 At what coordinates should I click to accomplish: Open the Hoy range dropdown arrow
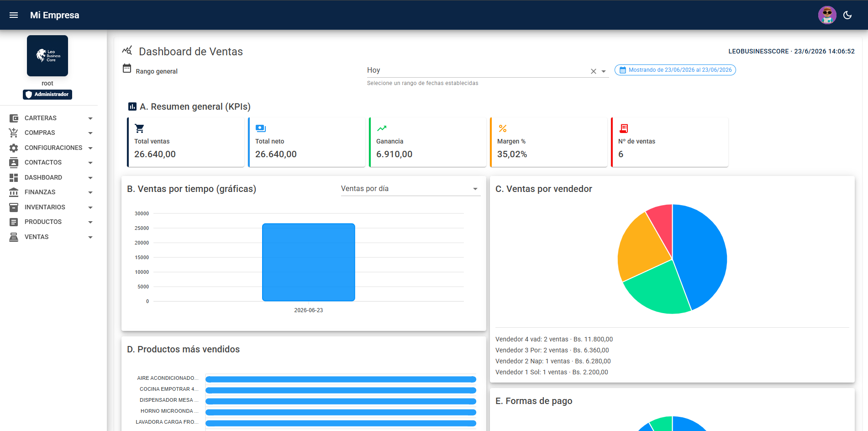(x=604, y=71)
